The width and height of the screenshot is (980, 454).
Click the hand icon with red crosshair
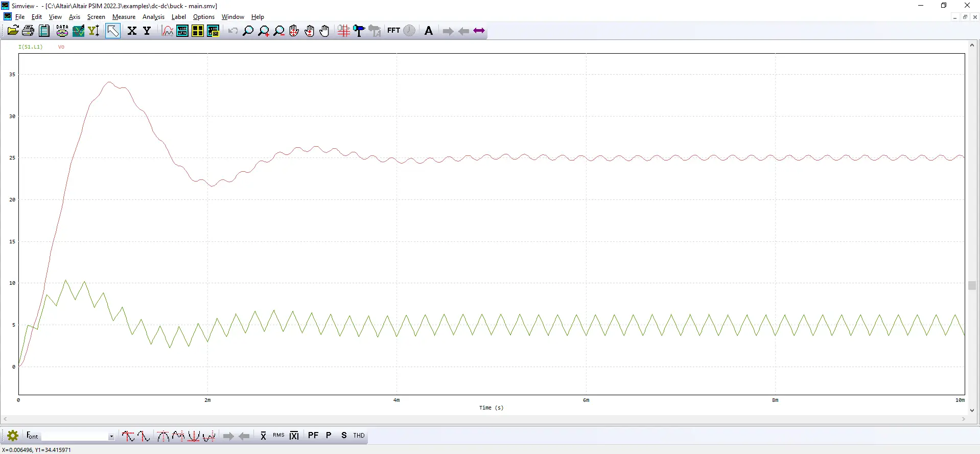(x=294, y=31)
